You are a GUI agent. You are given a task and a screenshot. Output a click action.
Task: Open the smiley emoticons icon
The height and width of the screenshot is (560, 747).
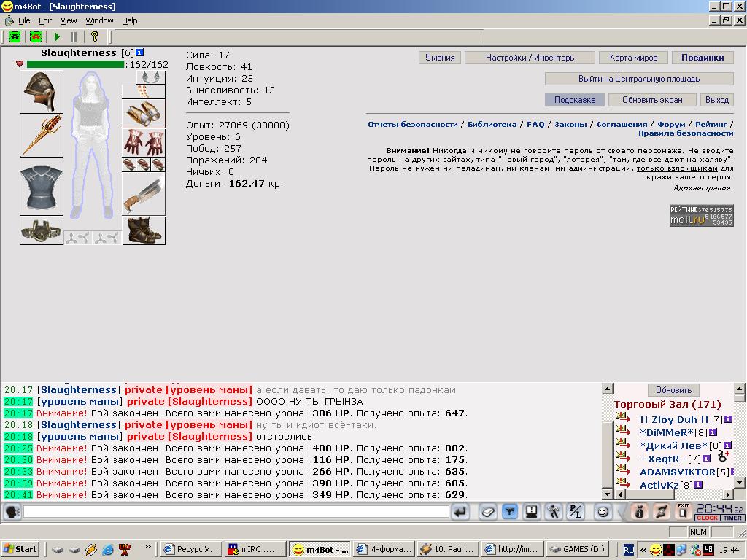tap(603, 512)
